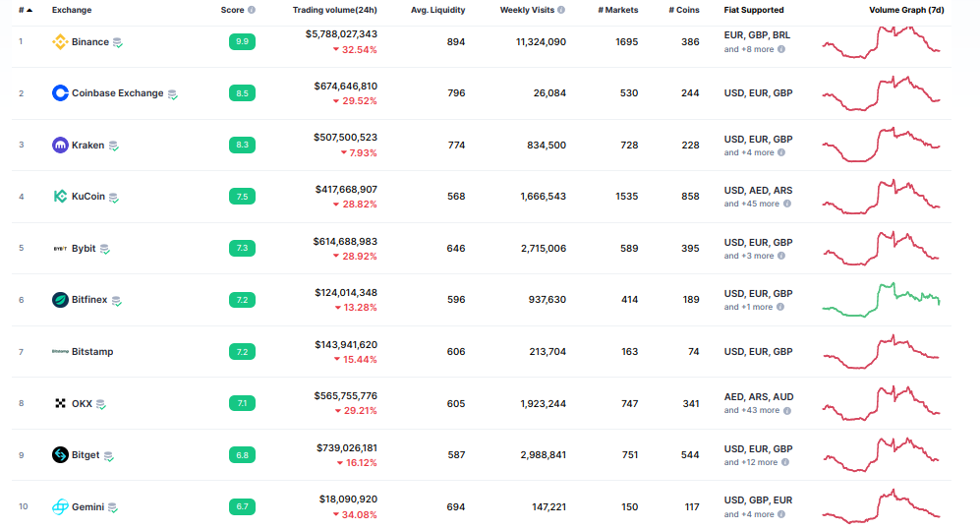Click Kraken's 7.93% volume change
Viewport: 980px width, 529px height.
pyautogui.click(x=359, y=152)
